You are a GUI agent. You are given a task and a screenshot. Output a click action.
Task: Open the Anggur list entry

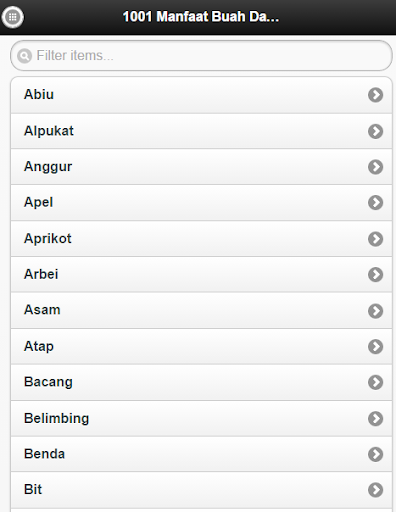[x=201, y=167]
